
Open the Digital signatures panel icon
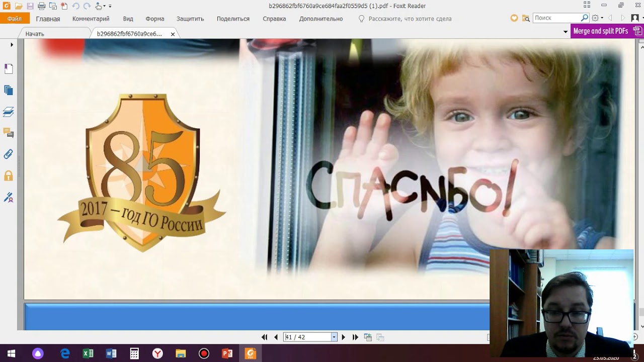pyautogui.click(x=8, y=197)
